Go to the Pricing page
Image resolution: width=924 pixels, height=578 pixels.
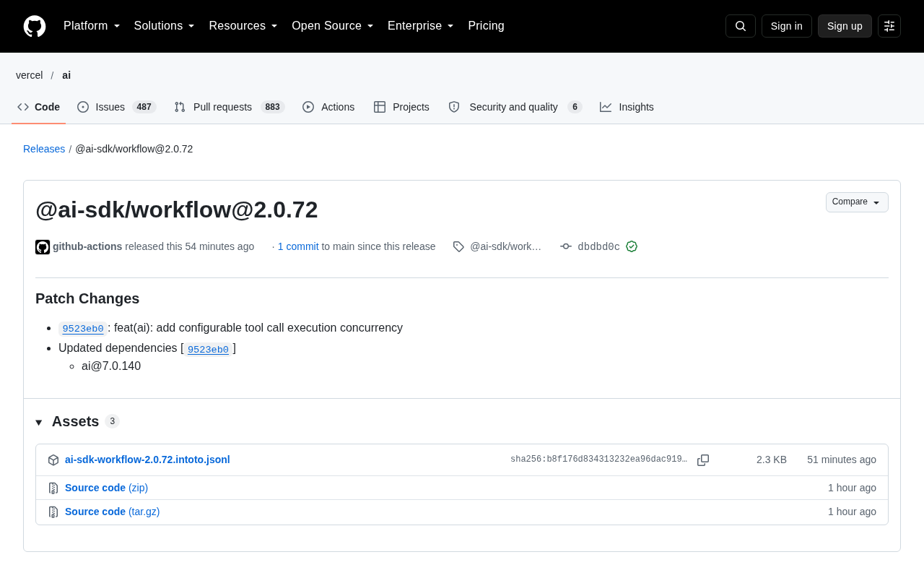tap(486, 26)
